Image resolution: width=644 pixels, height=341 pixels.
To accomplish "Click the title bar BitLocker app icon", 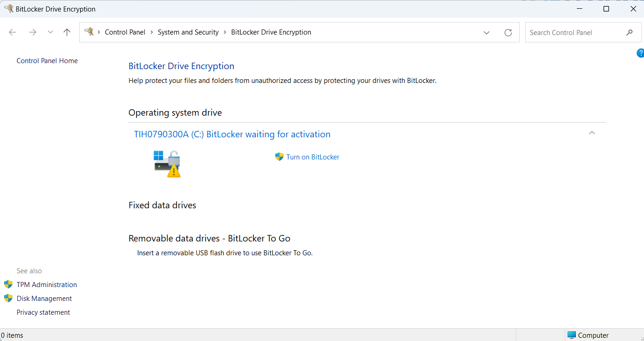I will (8, 9).
